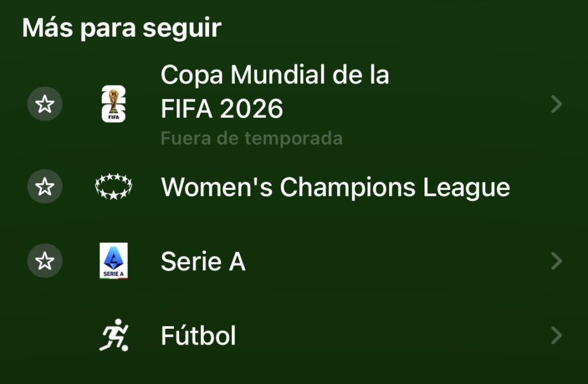Screen dimensions: 588x384
Task: Tap the 'Más para seguir' section heading
Action: pyautogui.click(x=122, y=28)
